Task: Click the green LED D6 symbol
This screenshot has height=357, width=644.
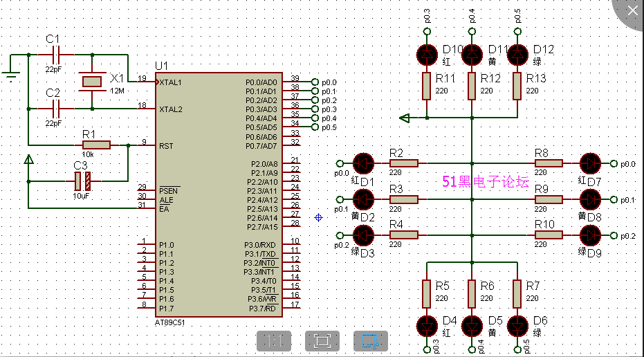Action: (517, 326)
